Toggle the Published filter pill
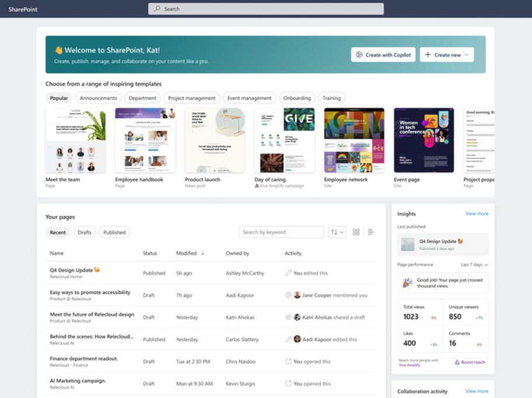The height and width of the screenshot is (398, 532). (115, 232)
